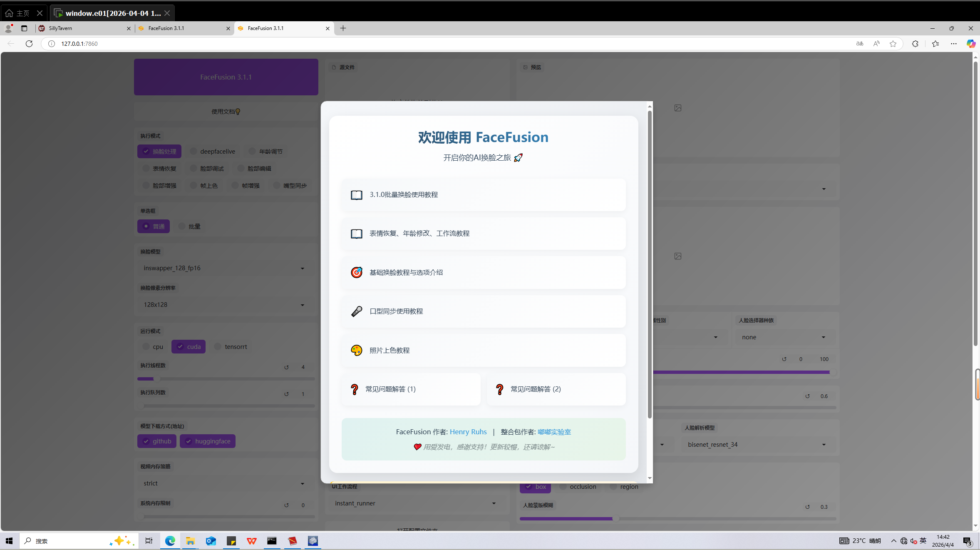Close the SillyTavern browser tab
This screenshot has height=550, width=980.
point(129,28)
